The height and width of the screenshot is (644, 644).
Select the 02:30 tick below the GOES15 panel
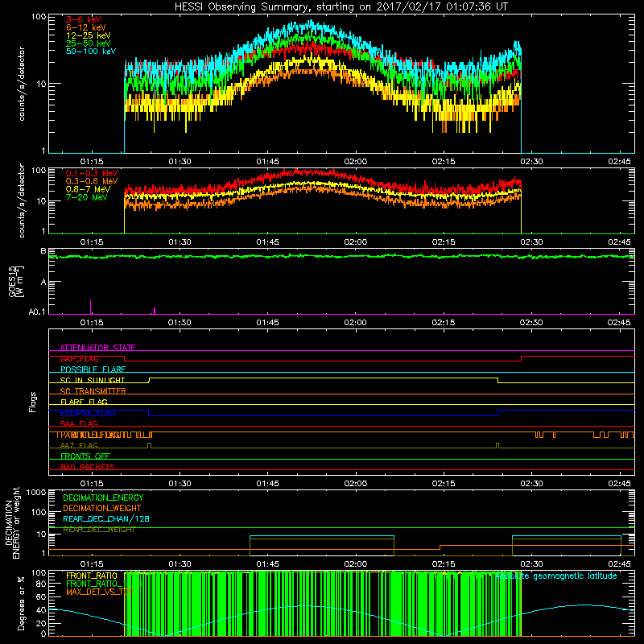point(531,323)
